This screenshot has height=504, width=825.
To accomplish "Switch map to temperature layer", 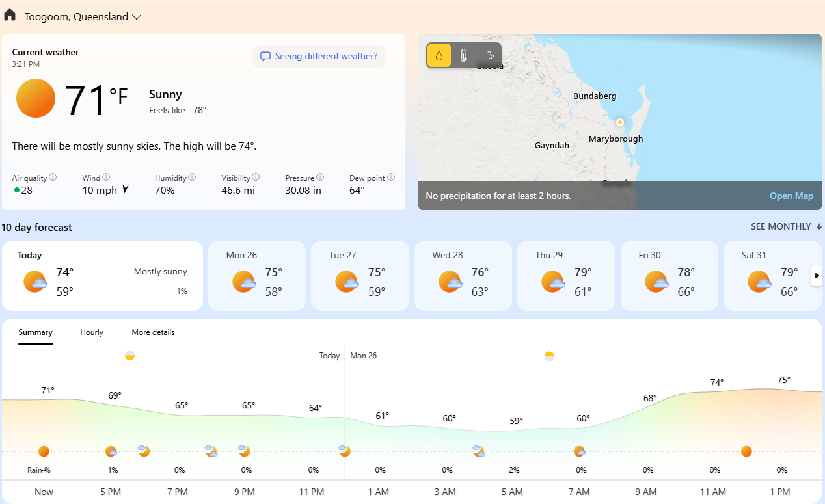I will pos(463,56).
